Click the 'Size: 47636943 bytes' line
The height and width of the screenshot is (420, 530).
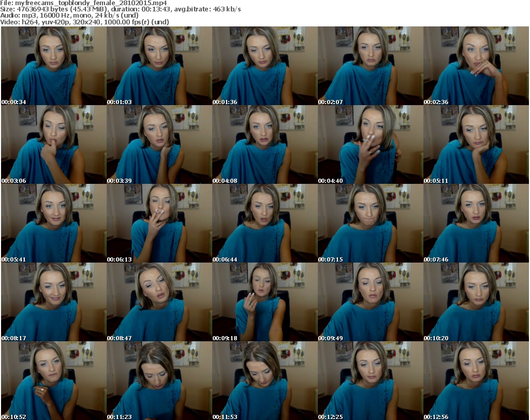(x=121, y=9)
